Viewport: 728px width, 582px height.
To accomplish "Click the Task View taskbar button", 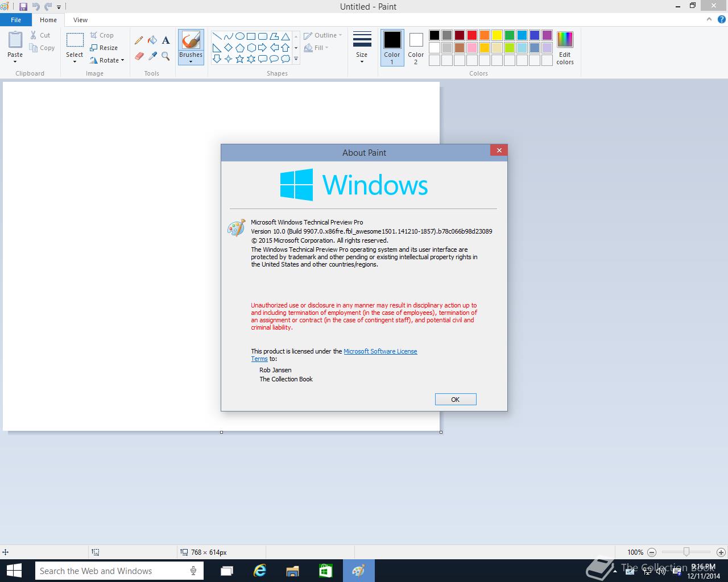I will [x=227, y=571].
